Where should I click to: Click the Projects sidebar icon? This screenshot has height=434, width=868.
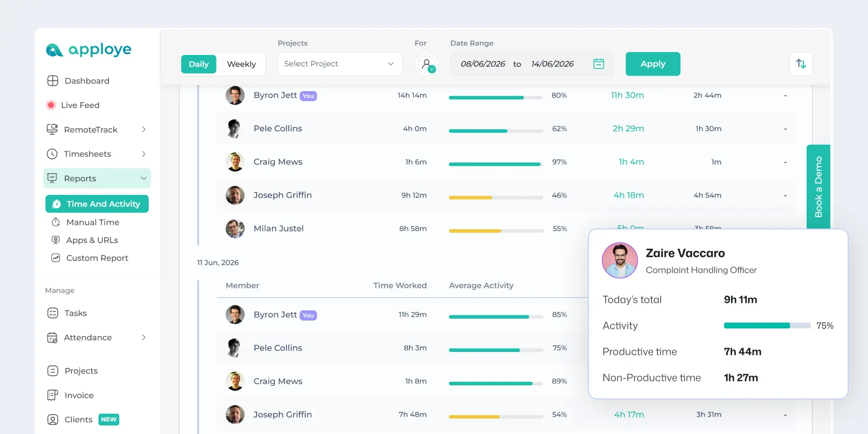click(x=53, y=371)
